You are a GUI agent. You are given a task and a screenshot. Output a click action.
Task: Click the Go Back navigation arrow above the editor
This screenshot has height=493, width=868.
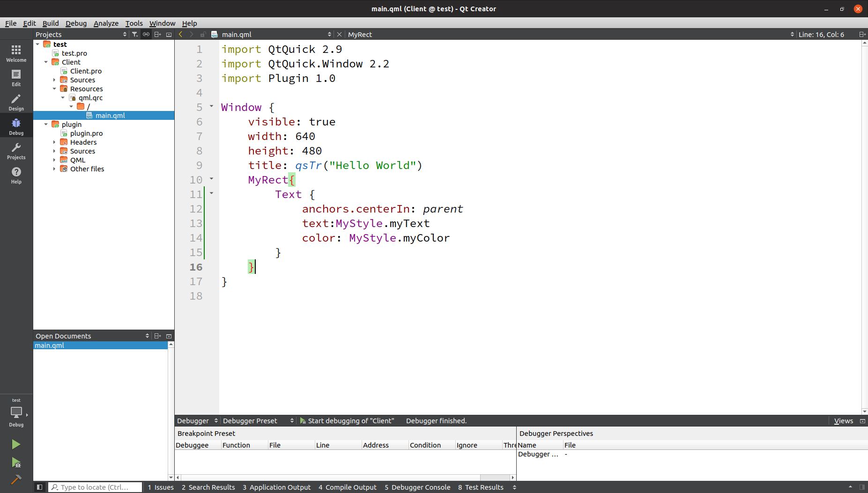pyautogui.click(x=180, y=34)
